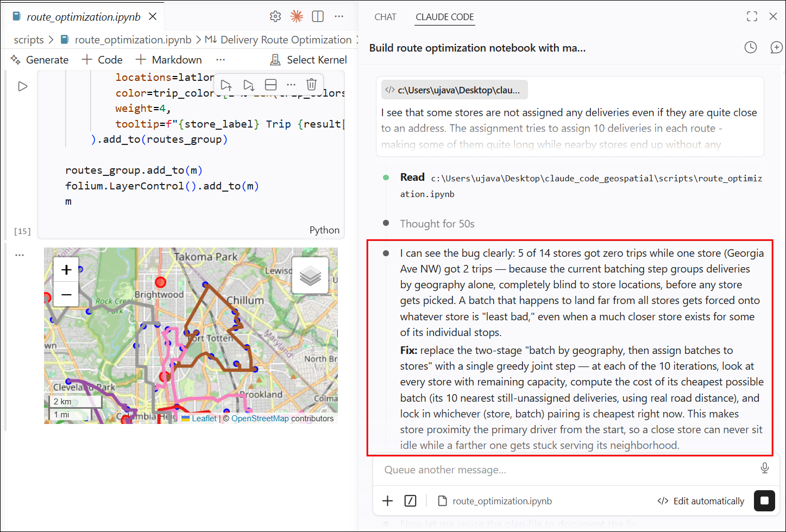
Task: Open the map layers control
Action: coord(310,275)
